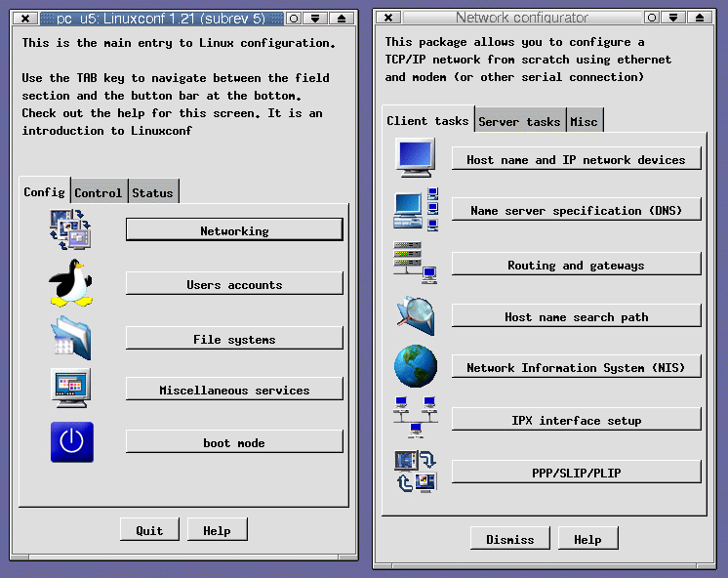Switch to the Status tab
The width and height of the screenshot is (728, 578).
click(x=153, y=192)
